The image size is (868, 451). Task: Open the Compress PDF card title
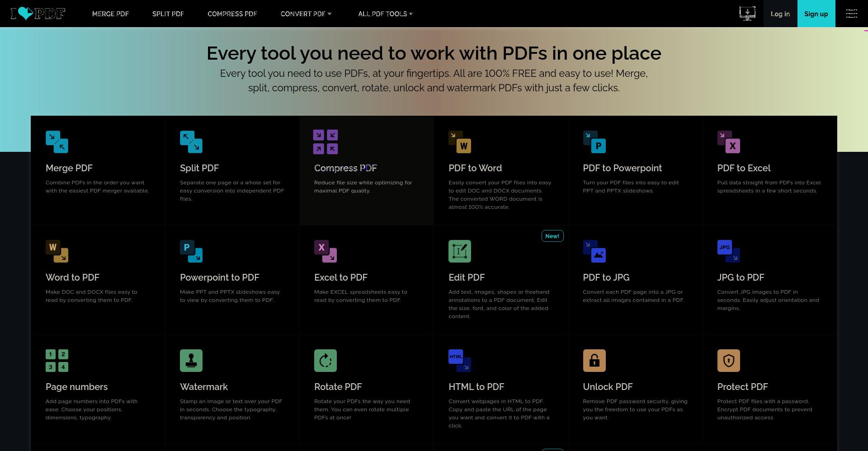[x=345, y=168]
